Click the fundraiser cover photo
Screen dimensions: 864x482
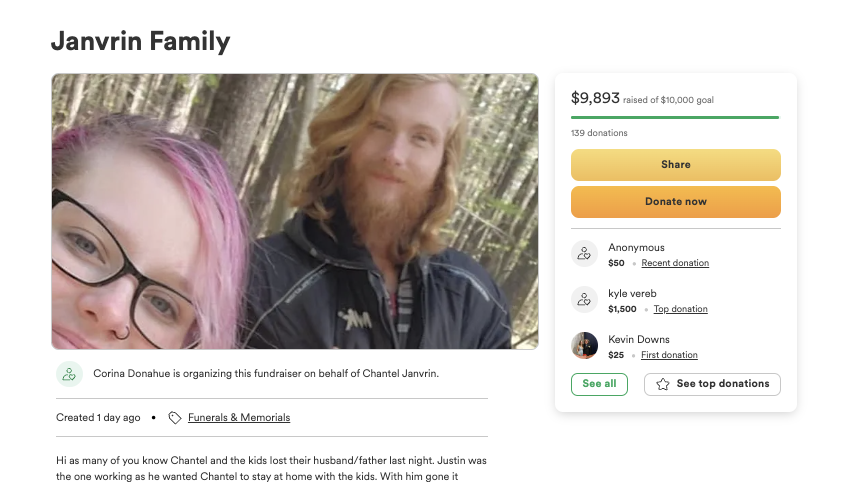295,211
